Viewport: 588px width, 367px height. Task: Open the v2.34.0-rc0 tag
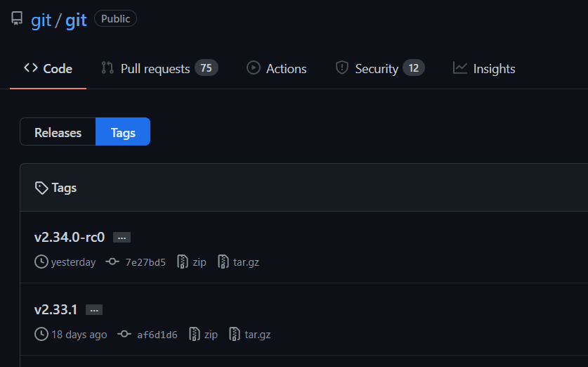[x=70, y=237]
